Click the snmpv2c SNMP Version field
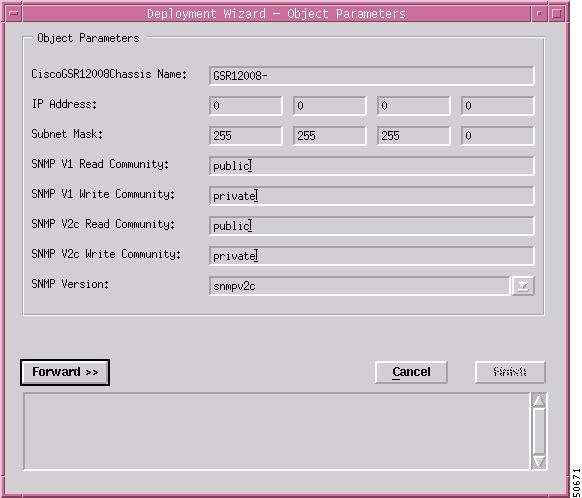Viewport: 582px width, 498px height. click(x=359, y=286)
